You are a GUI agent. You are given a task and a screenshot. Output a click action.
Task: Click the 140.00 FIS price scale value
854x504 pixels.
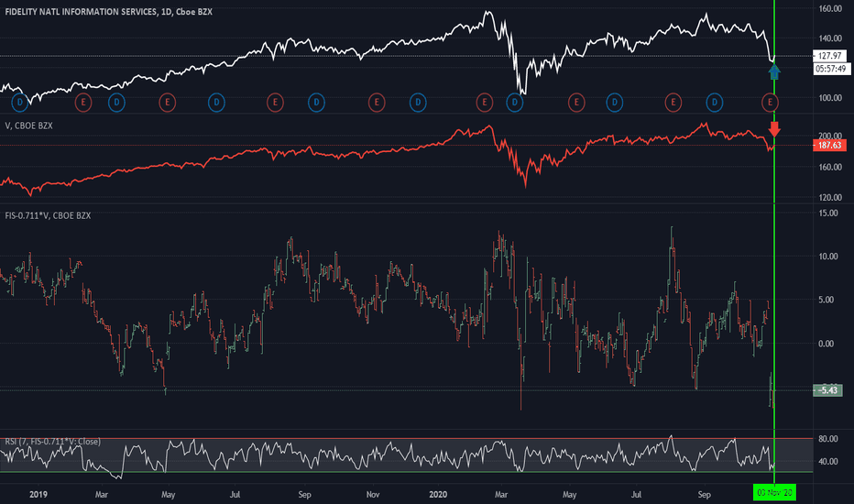pos(830,38)
